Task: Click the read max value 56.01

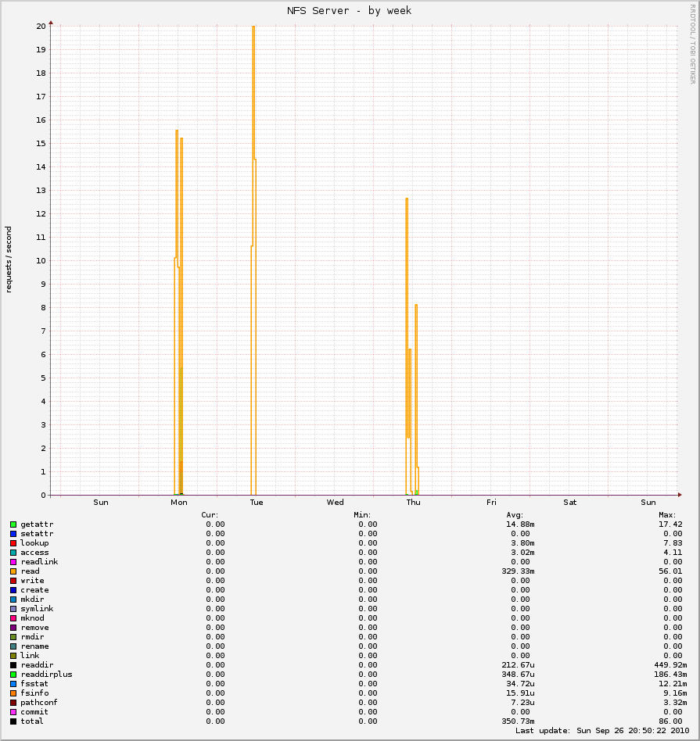Action: coord(670,571)
